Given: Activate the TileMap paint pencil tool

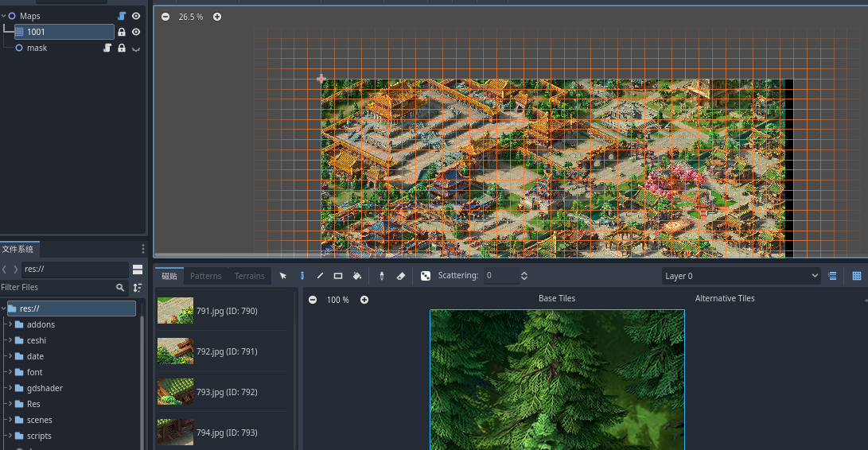Looking at the screenshot, I should (x=302, y=276).
